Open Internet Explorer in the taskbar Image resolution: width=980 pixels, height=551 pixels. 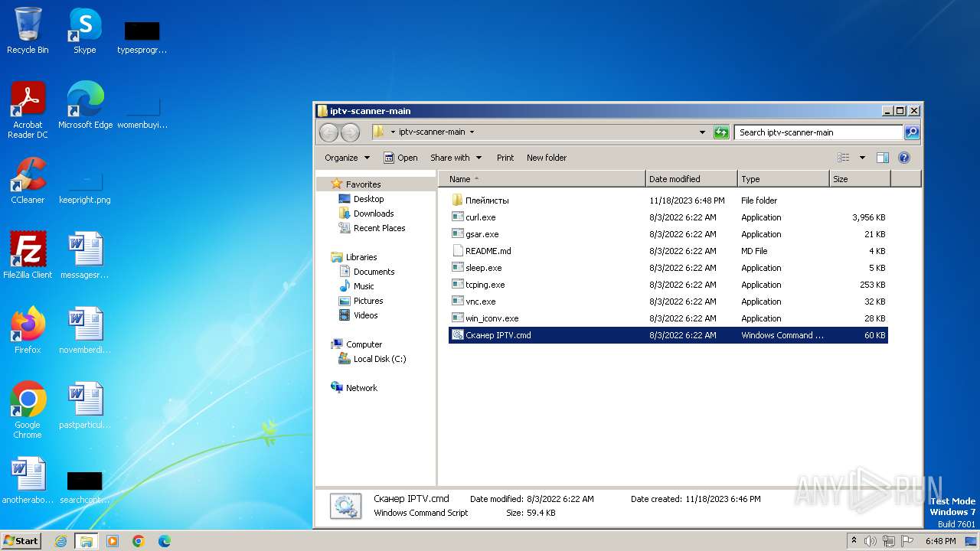click(x=60, y=541)
